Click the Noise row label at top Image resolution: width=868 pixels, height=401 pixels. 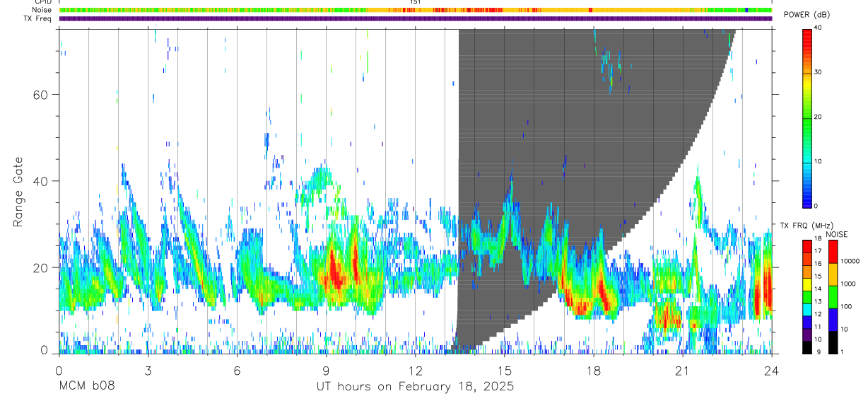pyautogui.click(x=42, y=10)
